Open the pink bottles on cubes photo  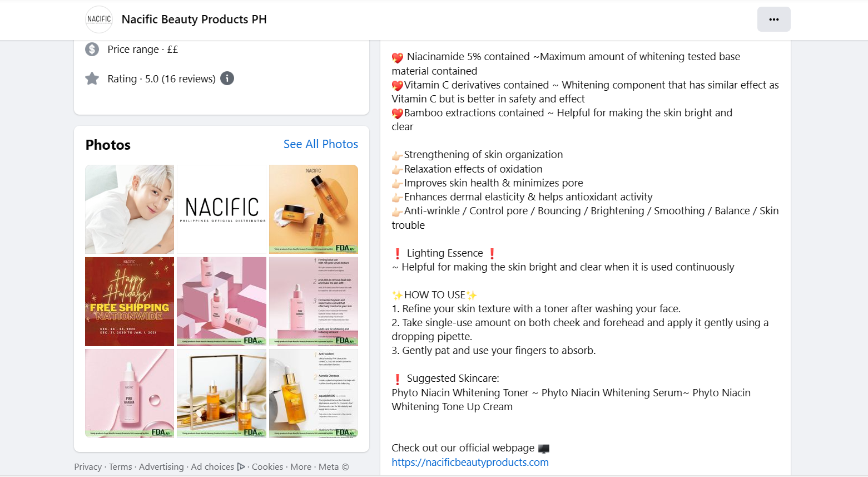pos(222,302)
